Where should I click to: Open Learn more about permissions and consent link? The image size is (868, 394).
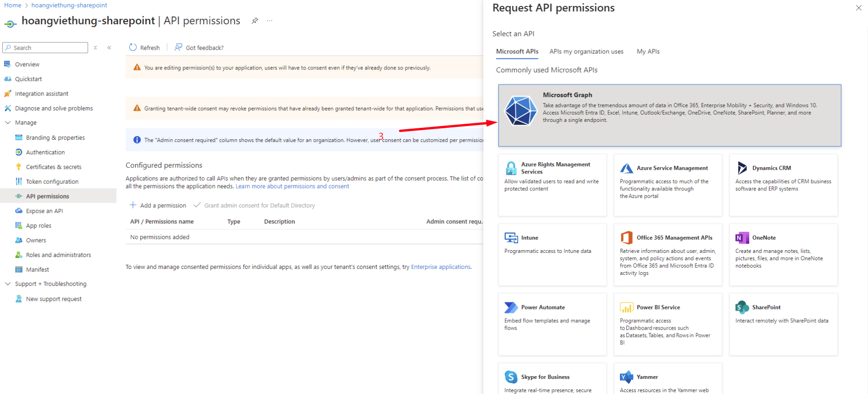pyautogui.click(x=292, y=186)
